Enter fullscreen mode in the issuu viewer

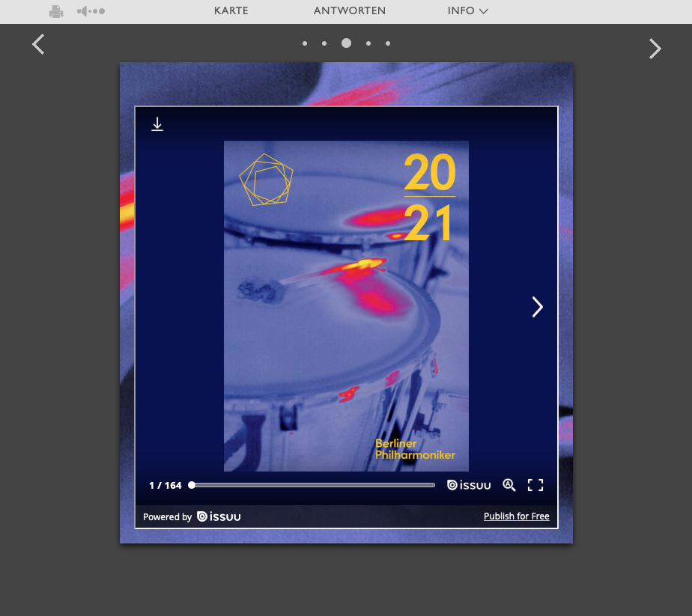pos(535,485)
